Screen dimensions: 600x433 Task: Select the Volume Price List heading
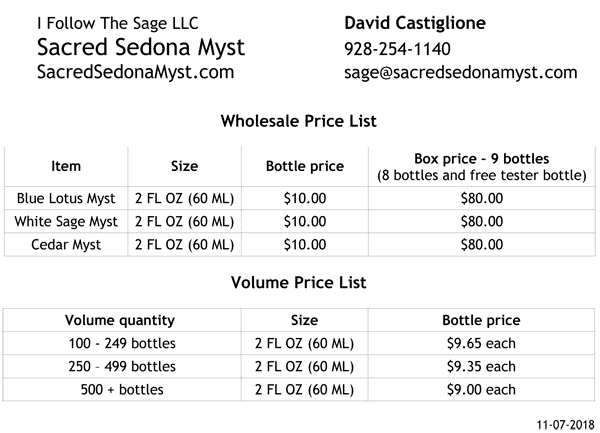click(x=298, y=282)
